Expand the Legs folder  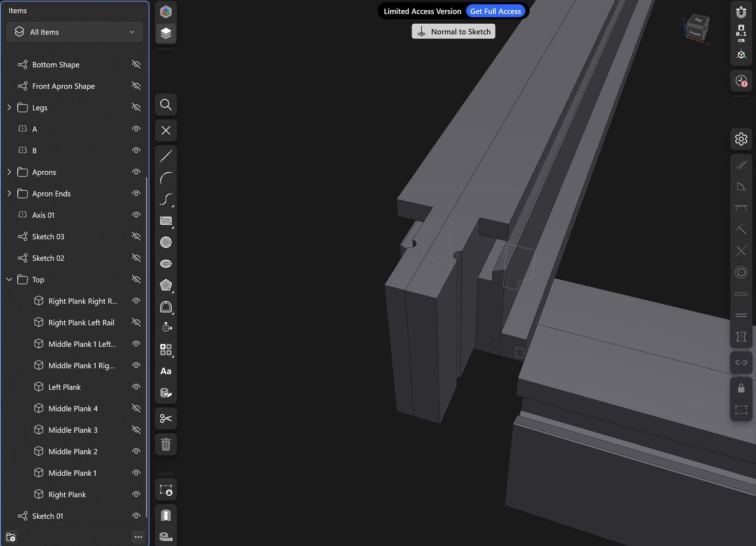coord(9,107)
